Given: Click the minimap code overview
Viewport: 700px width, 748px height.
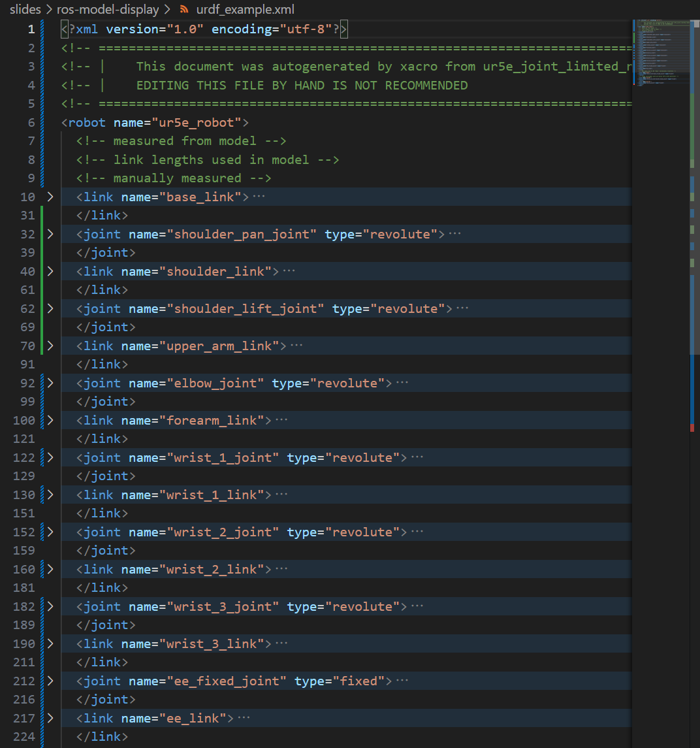Looking at the screenshot, I should [661, 52].
